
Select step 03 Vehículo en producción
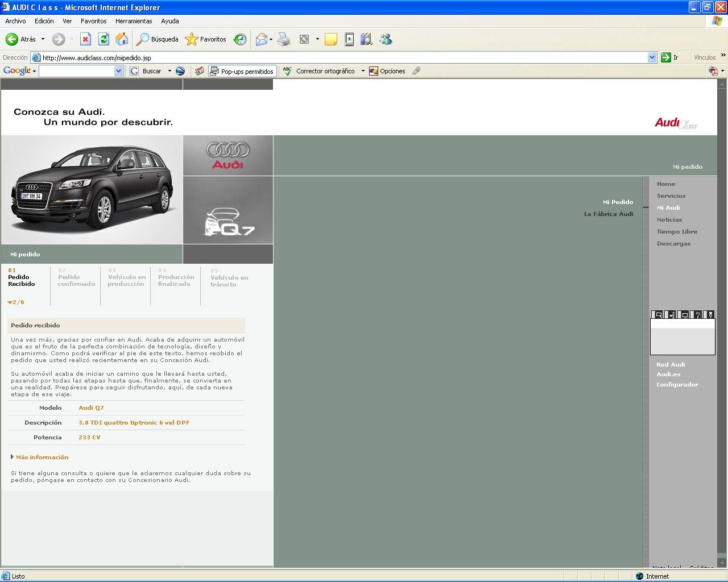pos(127,277)
